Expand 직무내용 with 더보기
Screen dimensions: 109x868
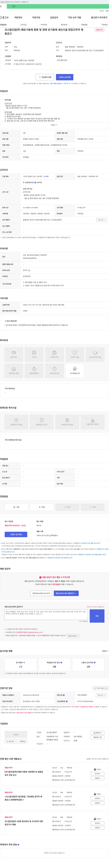pyautogui.click(x=54, y=125)
